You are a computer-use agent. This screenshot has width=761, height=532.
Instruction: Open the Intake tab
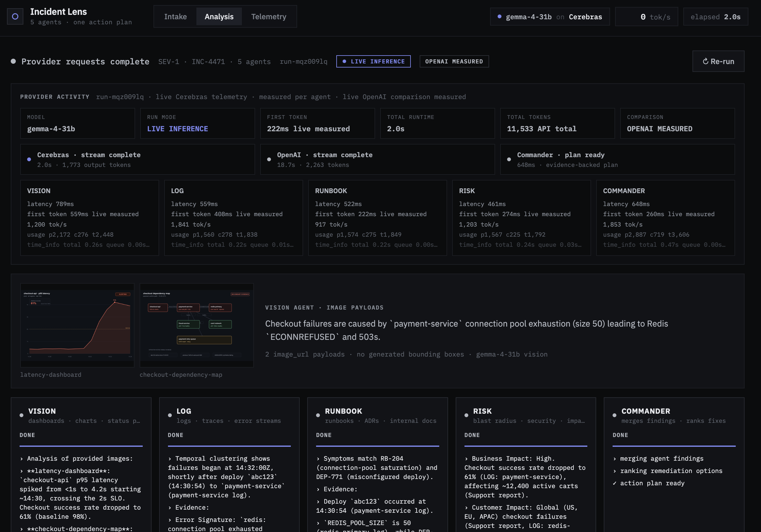pyautogui.click(x=175, y=16)
